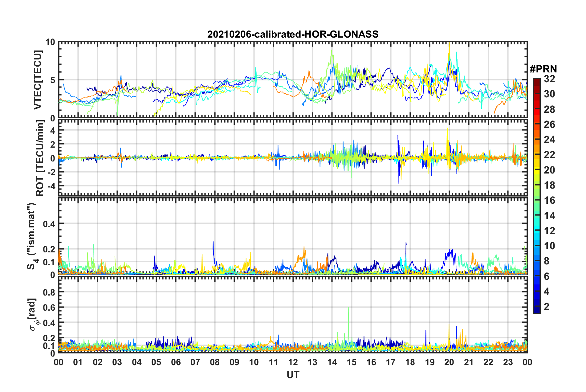Select the x-axis hour label 09
586x392 pixels.
coord(234,362)
